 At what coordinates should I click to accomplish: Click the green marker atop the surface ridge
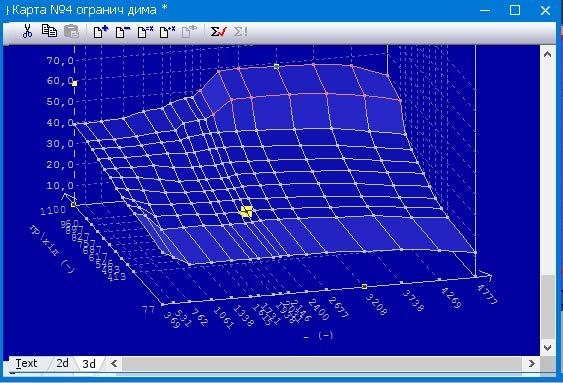(x=276, y=66)
